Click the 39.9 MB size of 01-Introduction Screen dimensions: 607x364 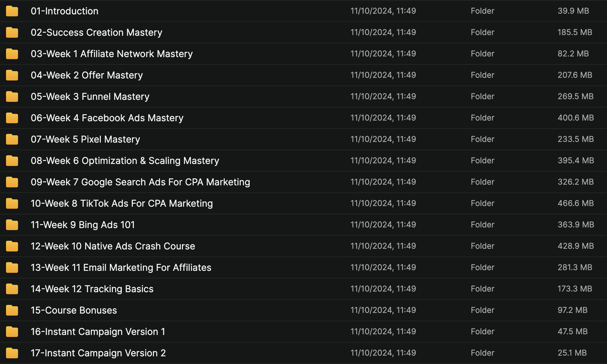(x=573, y=11)
